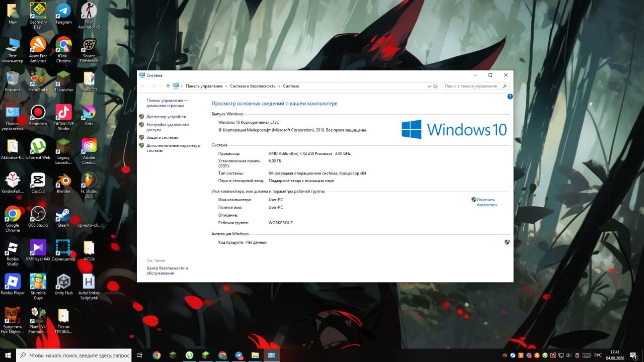Image resolution: width=644 pixels, height=362 pixels.
Task: Open Task View on the taskbar
Action: pyautogui.click(x=139, y=355)
